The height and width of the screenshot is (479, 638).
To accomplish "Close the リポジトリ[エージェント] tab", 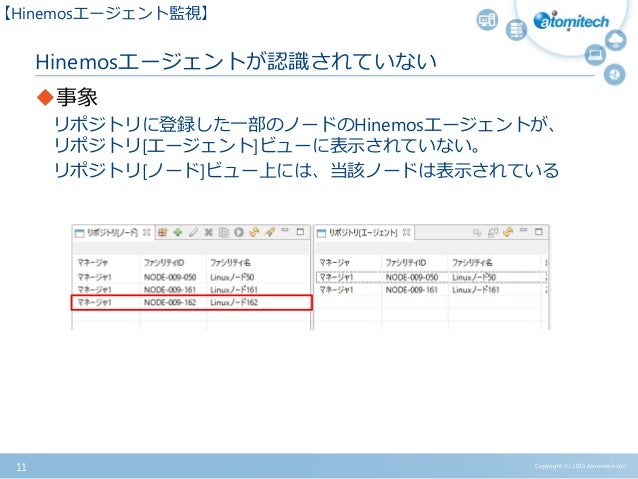I will [406, 232].
